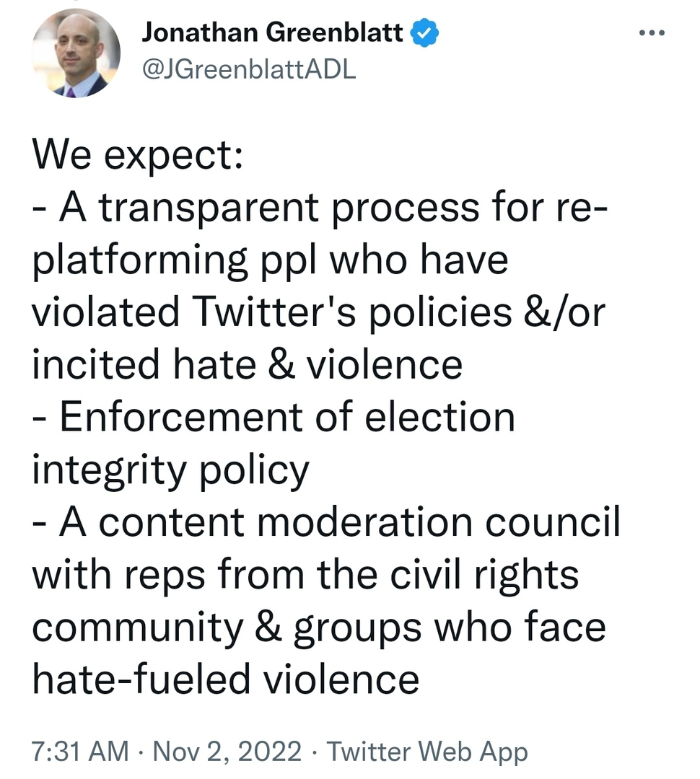
Task: Click the "Enforcement of election" bullet line
Action: click(274, 417)
